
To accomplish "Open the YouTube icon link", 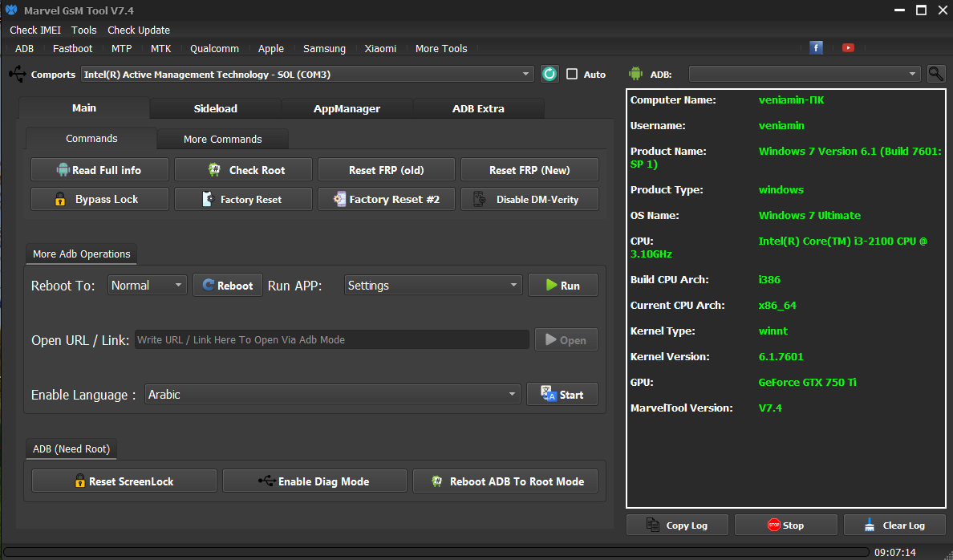I will 848,48.
